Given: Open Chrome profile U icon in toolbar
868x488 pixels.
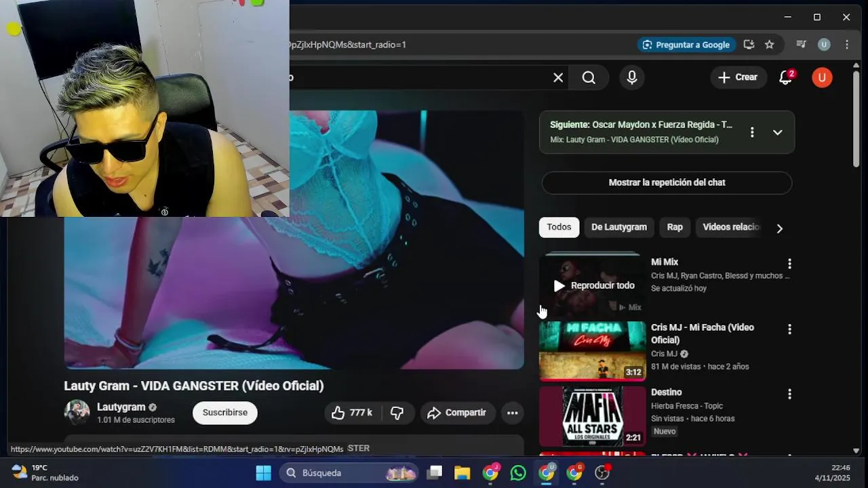Looking at the screenshot, I should click(824, 45).
